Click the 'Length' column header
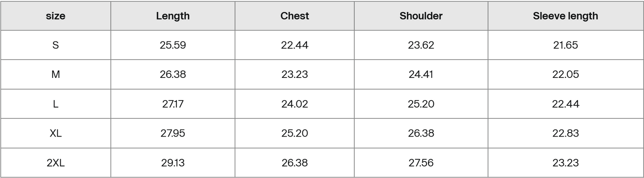 [x=173, y=16]
